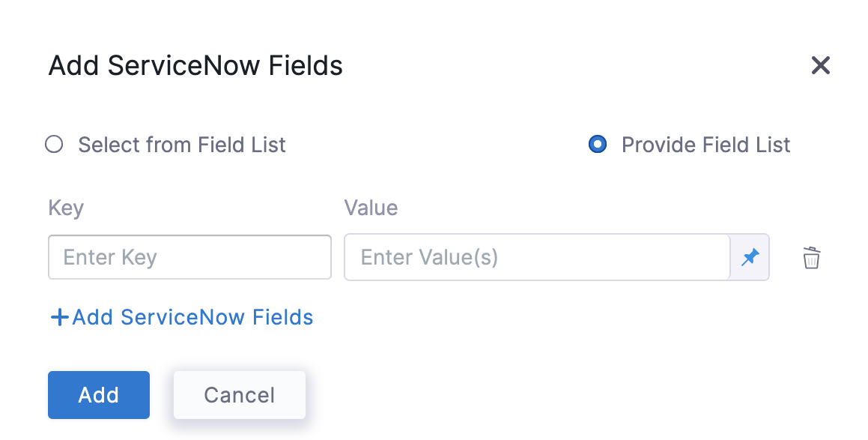The height and width of the screenshot is (440, 868).
Task: Append another key-value row below
Action: [x=181, y=318]
